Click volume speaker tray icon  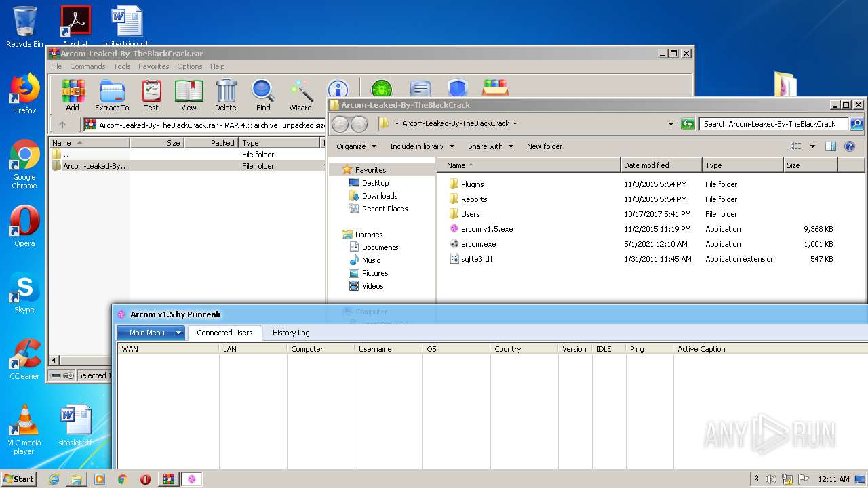pyautogui.click(x=771, y=479)
